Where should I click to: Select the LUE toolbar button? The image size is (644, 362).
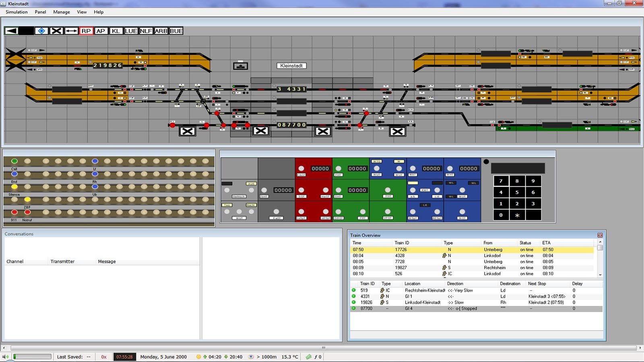[131, 31]
